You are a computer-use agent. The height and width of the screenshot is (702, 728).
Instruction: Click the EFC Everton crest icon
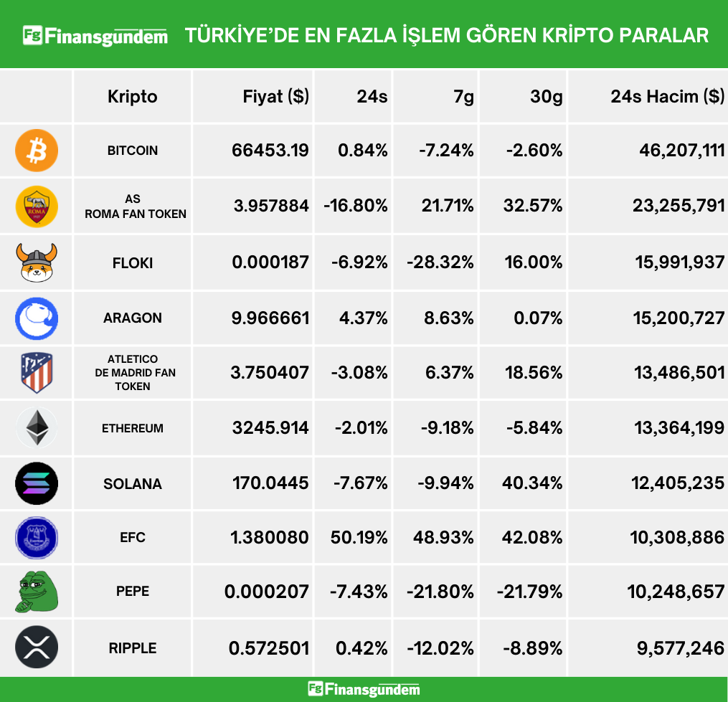(37, 538)
